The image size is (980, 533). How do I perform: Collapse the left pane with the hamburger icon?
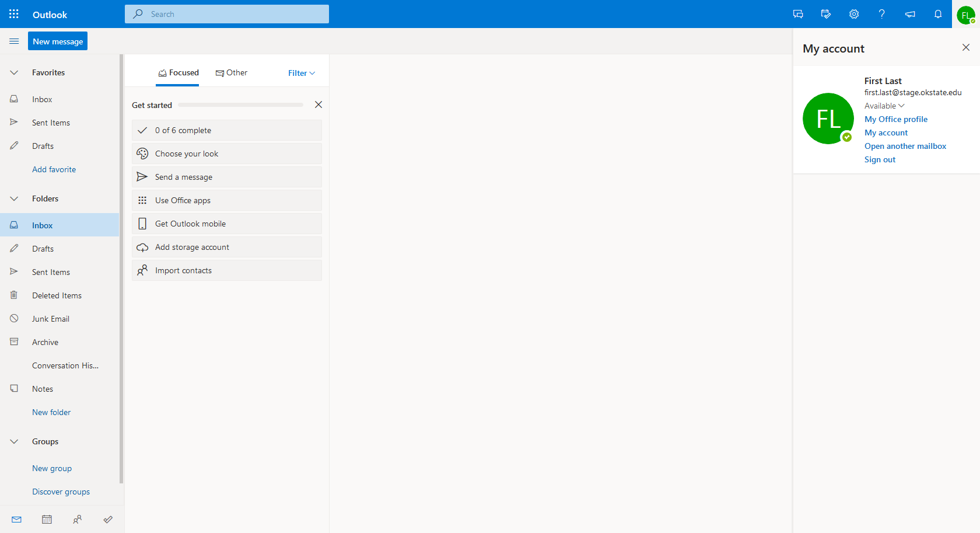point(13,41)
